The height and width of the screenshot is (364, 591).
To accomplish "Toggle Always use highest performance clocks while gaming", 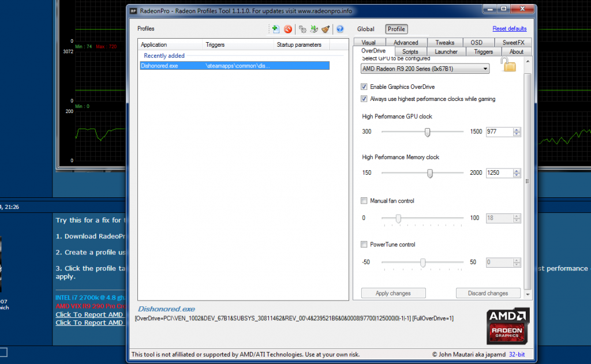I will click(364, 99).
